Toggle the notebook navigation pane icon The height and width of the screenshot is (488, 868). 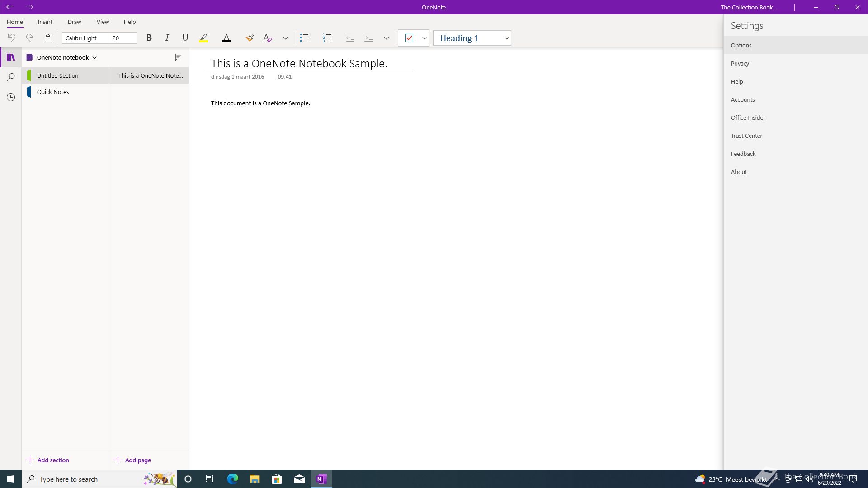[11, 57]
